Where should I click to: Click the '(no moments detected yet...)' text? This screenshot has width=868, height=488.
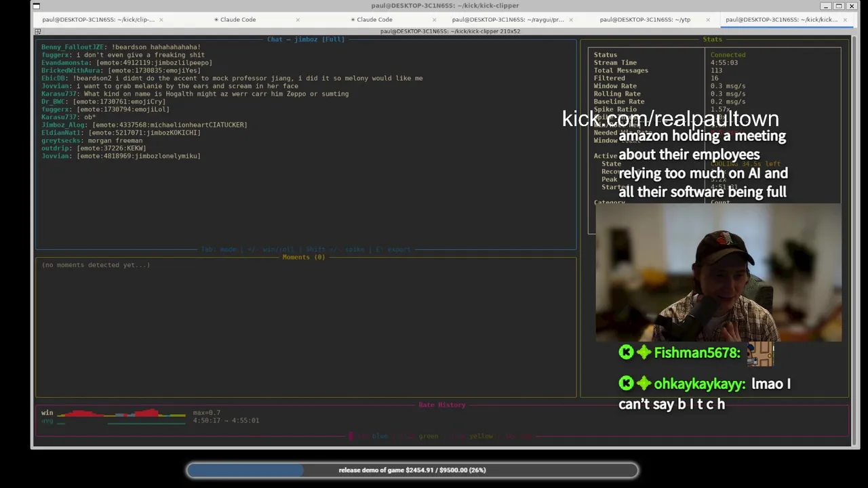coord(96,265)
